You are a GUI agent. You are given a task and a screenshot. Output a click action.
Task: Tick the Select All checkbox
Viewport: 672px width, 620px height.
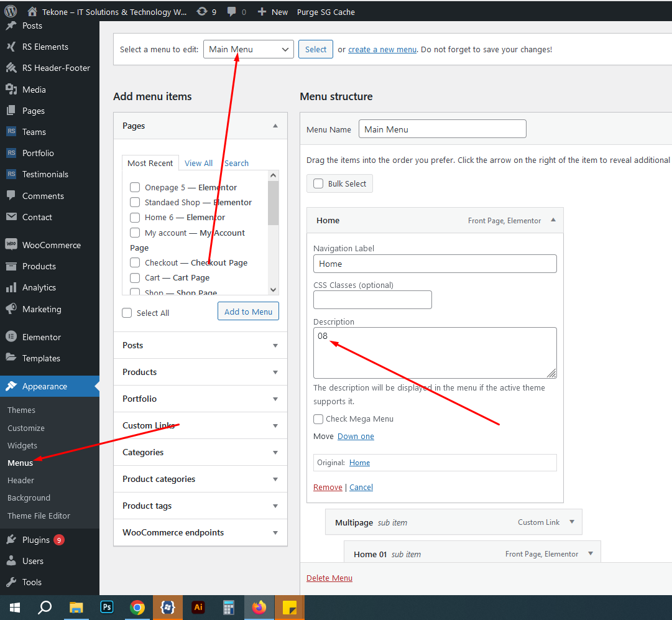coord(127,313)
